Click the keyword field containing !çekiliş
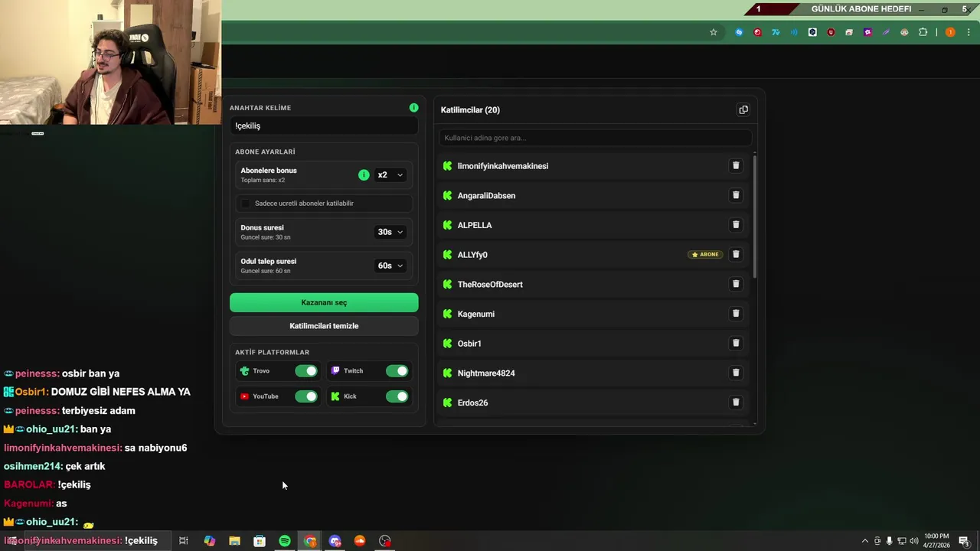The height and width of the screenshot is (551, 980). click(x=324, y=126)
